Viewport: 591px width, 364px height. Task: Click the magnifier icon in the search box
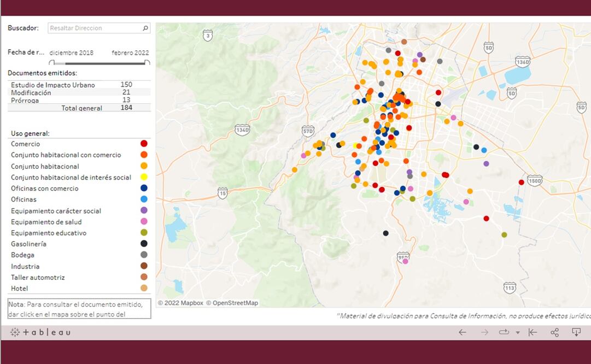coord(145,28)
